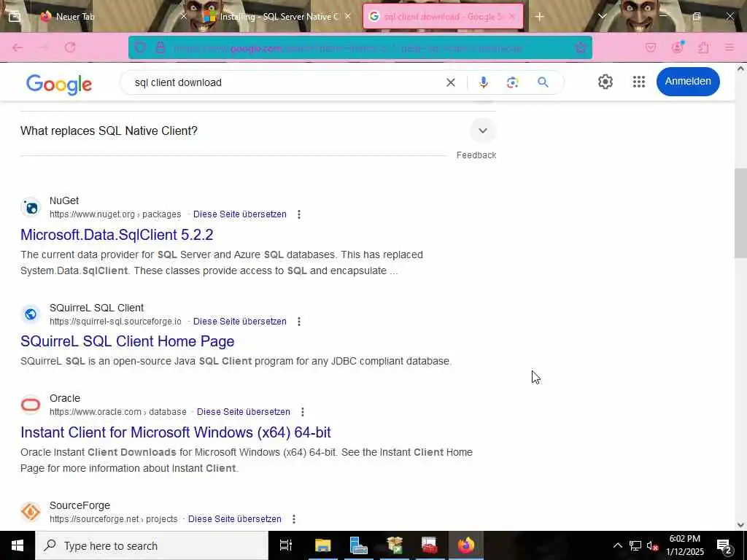Clear the Google search box text

pyautogui.click(x=450, y=82)
